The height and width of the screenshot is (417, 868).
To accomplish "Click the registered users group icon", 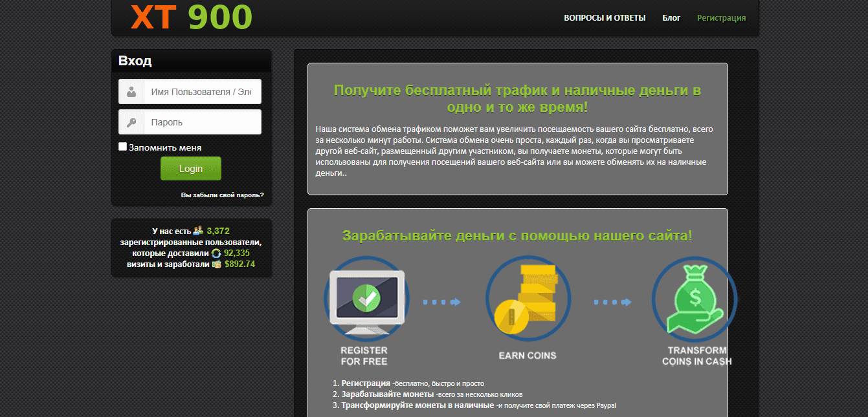I will (198, 231).
